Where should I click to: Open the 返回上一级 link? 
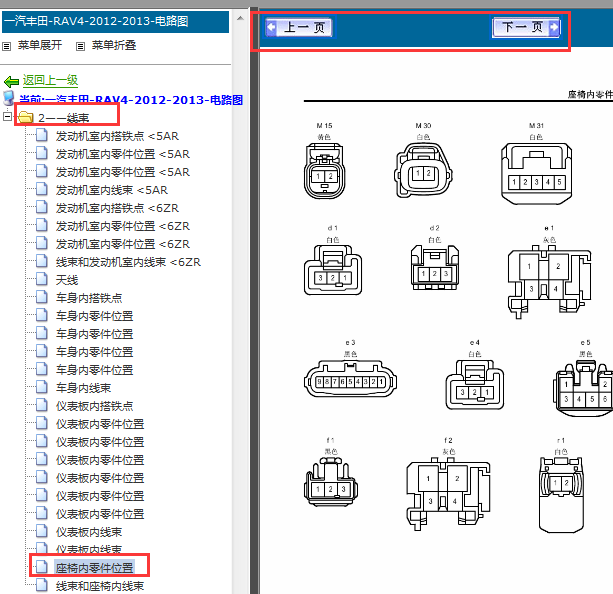point(50,80)
